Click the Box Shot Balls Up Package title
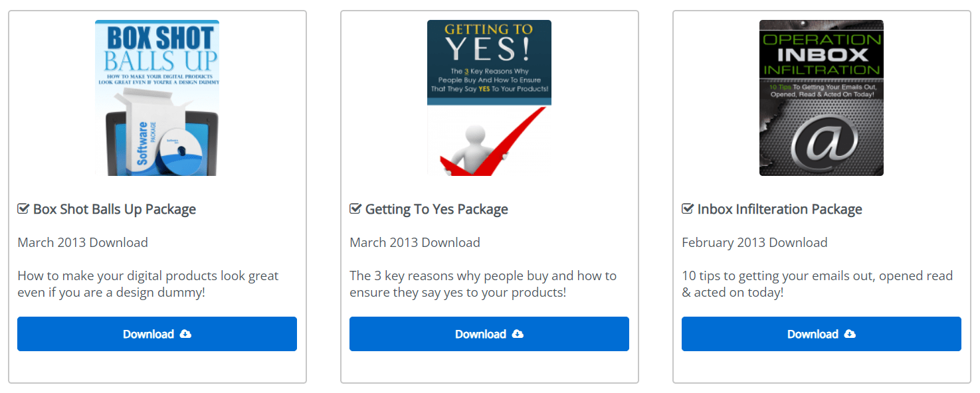This screenshot has height=393, width=980. [114, 209]
